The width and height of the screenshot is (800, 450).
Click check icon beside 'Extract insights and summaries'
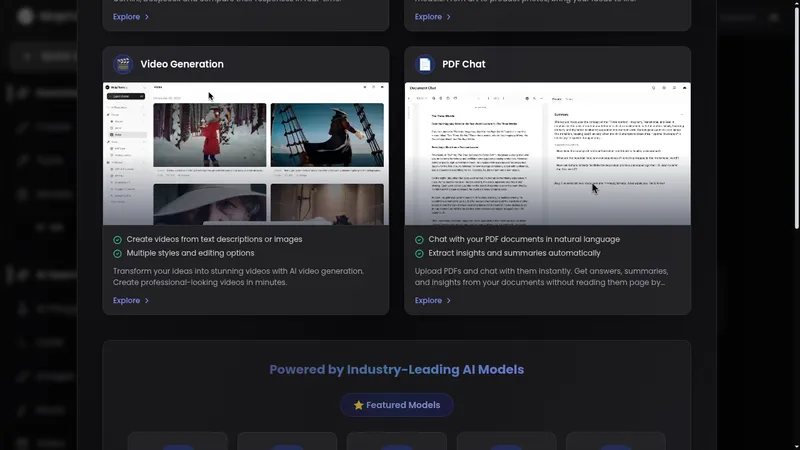(419, 254)
